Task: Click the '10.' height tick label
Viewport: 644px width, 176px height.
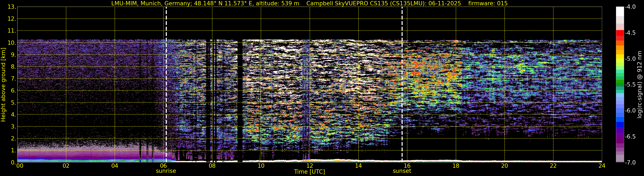Action: [x=12, y=43]
